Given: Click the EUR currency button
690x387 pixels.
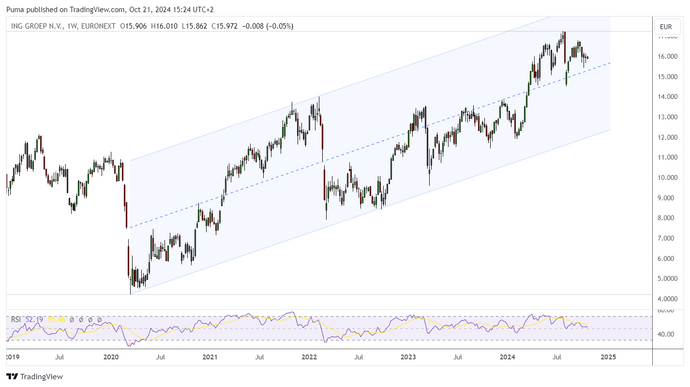Looking at the screenshot, I should click(x=666, y=27).
